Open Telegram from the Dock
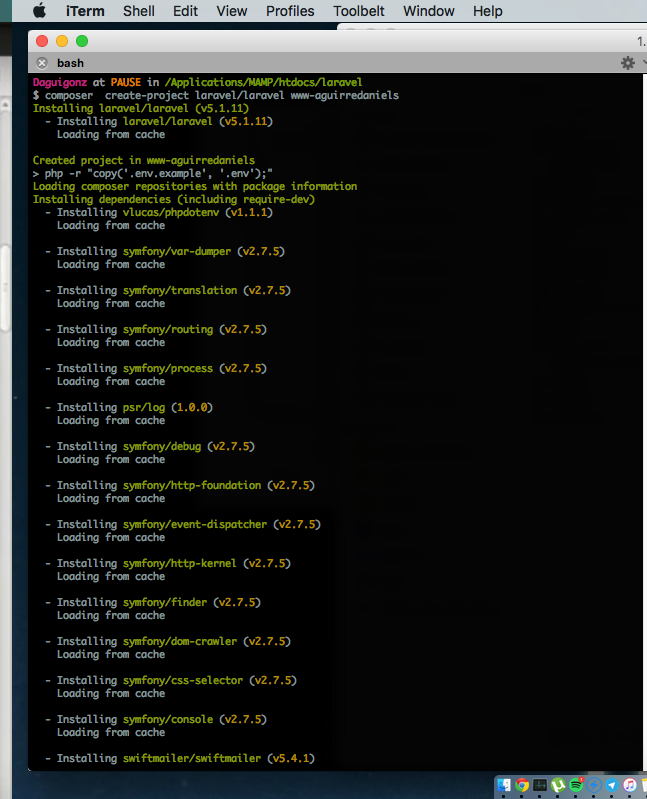This screenshot has width=647, height=799. (x=612, y=785)
